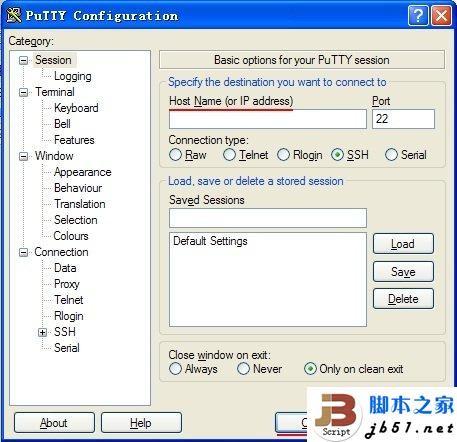Open Features settings in tree

click(x=74, y=140)
